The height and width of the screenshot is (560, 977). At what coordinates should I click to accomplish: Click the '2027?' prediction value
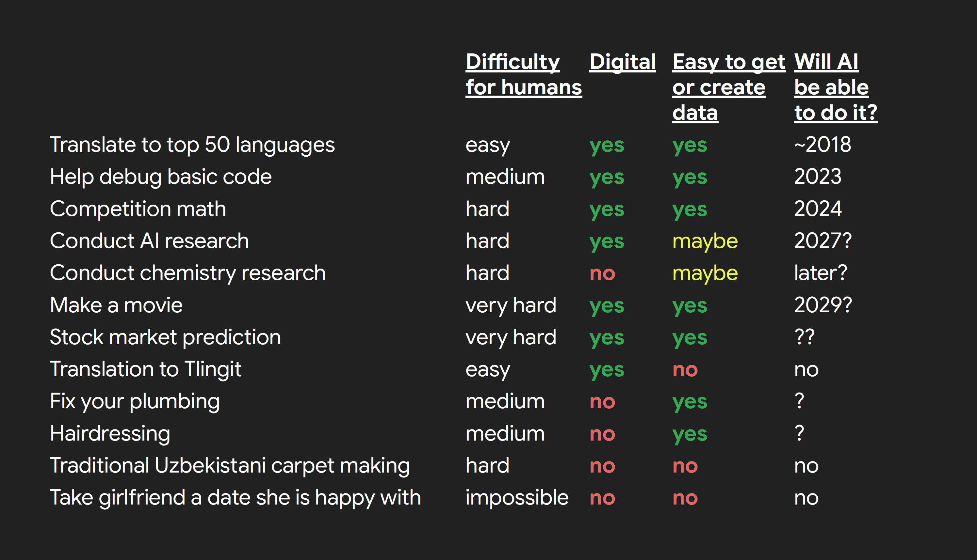coord(822,241)
